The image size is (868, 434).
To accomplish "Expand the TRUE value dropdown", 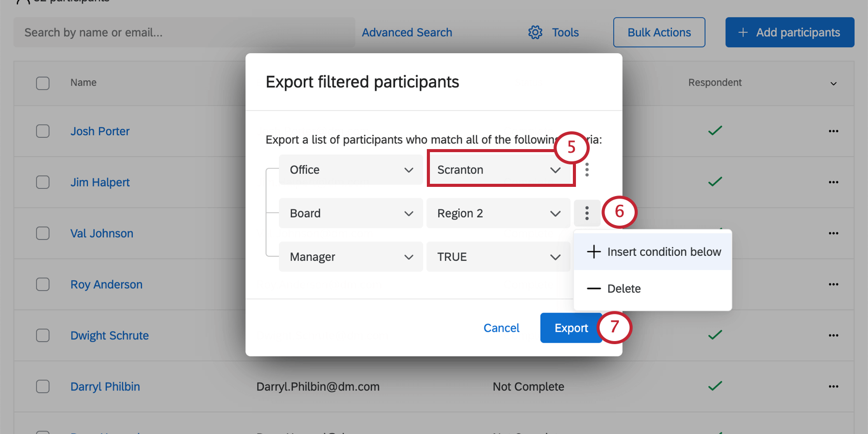I will click(x=498, y=256).
